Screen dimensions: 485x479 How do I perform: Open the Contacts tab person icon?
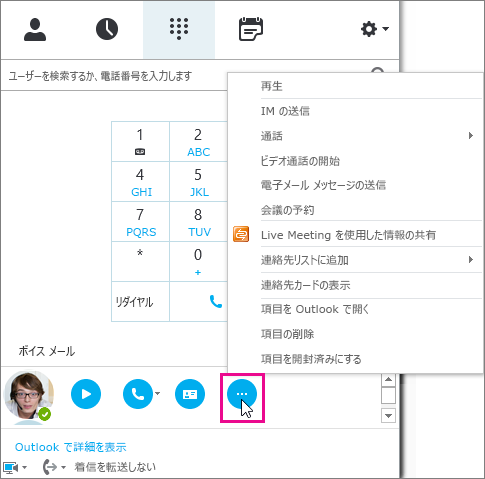[x=35, y=30]
